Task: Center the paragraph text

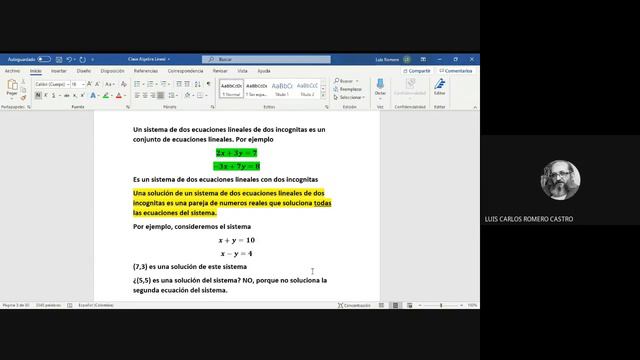Action: 145,96
